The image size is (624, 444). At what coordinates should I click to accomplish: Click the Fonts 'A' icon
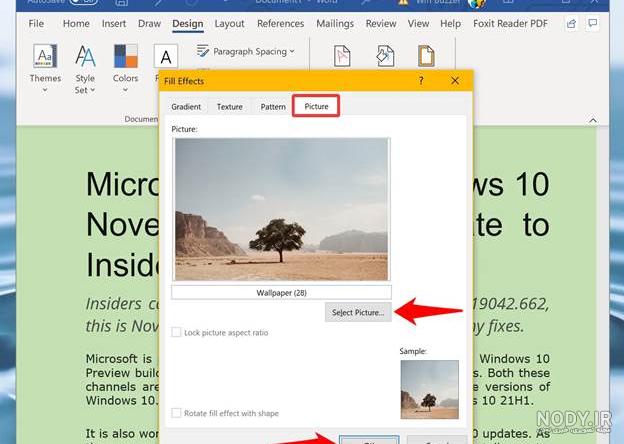(x=166, y=56)
